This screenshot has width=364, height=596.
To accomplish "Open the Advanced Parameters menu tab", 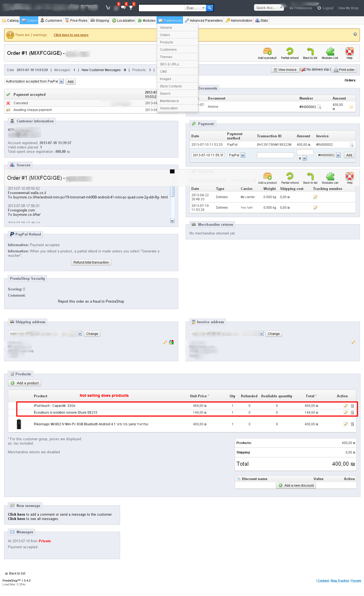I will point(204,20).
